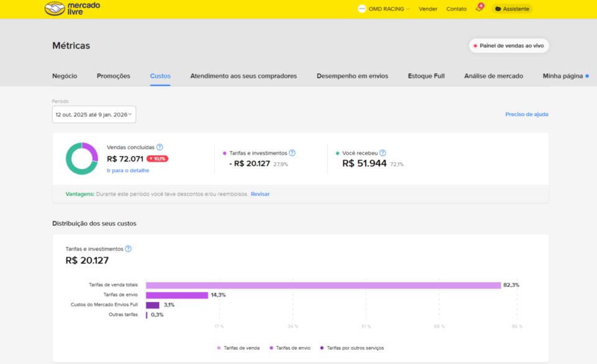Click the 82,3% bar label

(511, 285)
